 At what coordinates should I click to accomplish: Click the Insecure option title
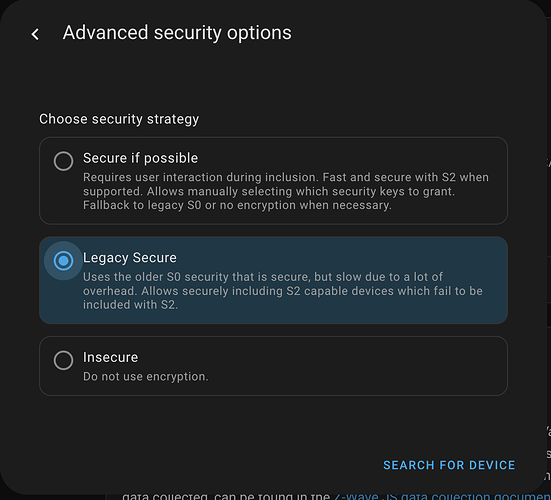(110, 357)
